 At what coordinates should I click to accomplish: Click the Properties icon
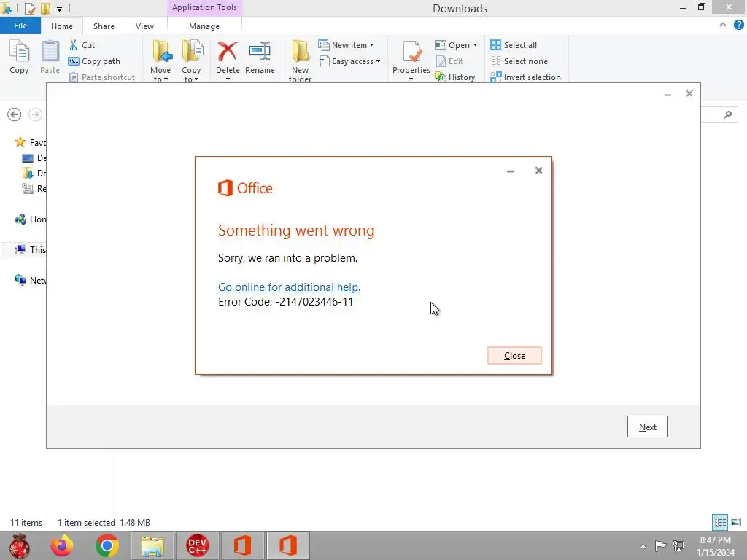coord(411,52)
